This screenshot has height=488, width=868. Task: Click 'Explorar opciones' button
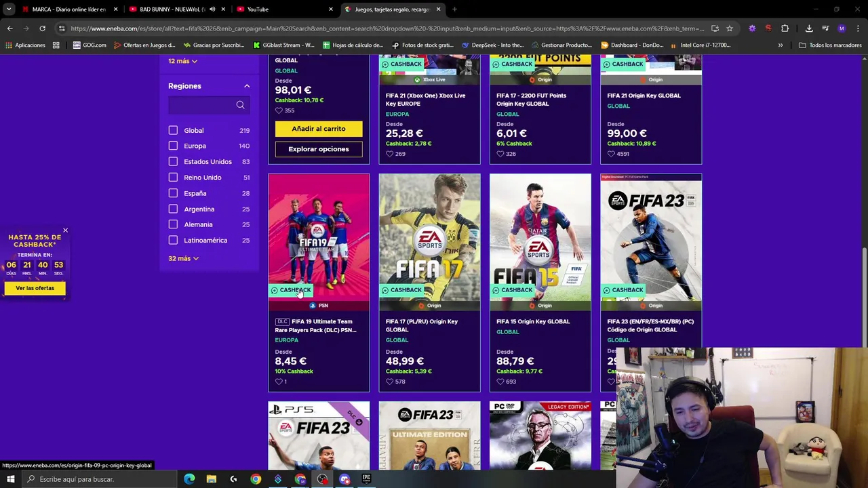[319, 149]
